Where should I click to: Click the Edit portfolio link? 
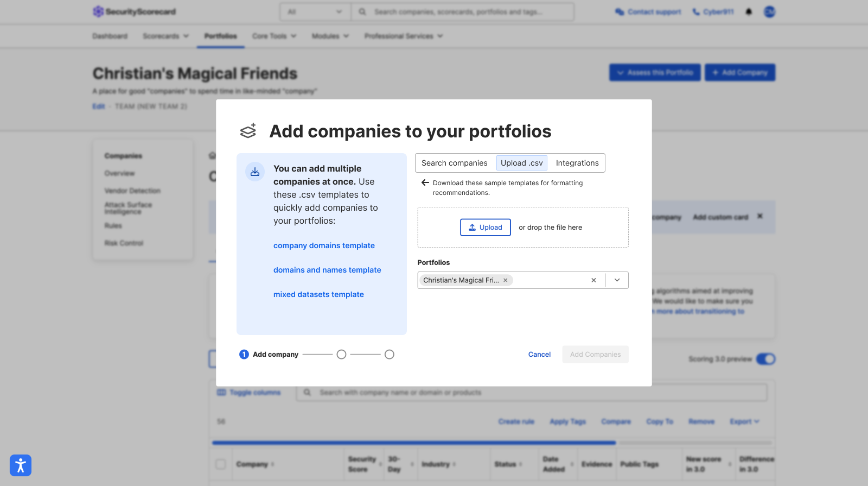point(98,106)
